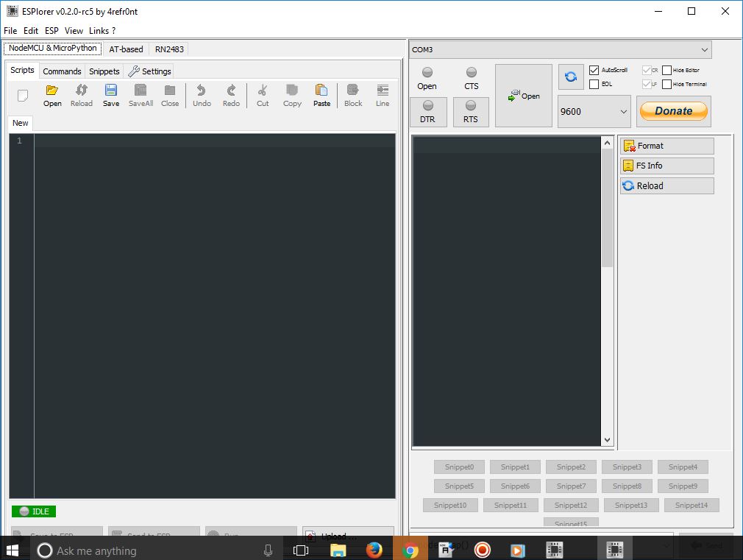The width and height of the screenshot is (743, 560).
Task: Click the Ask me anything search box
Action: 157,550
